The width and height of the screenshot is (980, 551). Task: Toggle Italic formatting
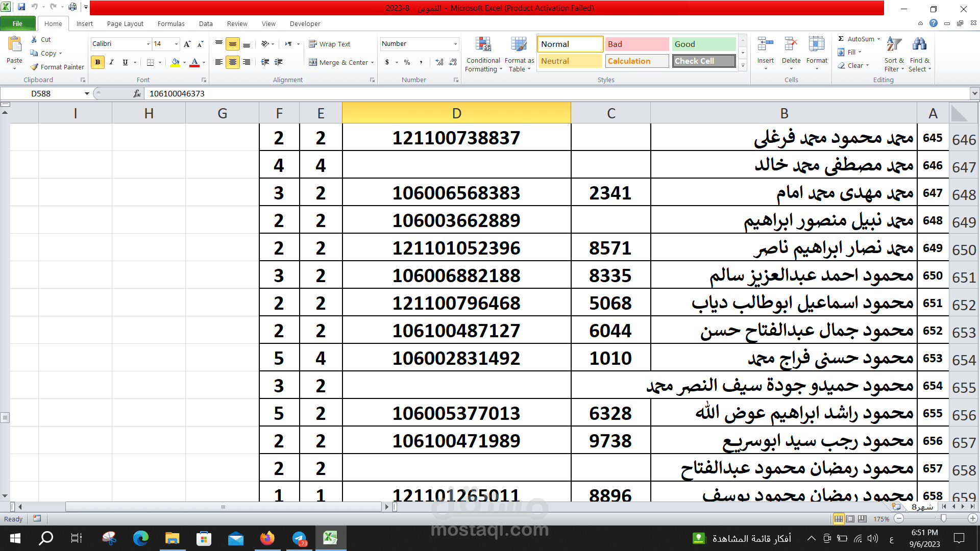pos(111,62)
